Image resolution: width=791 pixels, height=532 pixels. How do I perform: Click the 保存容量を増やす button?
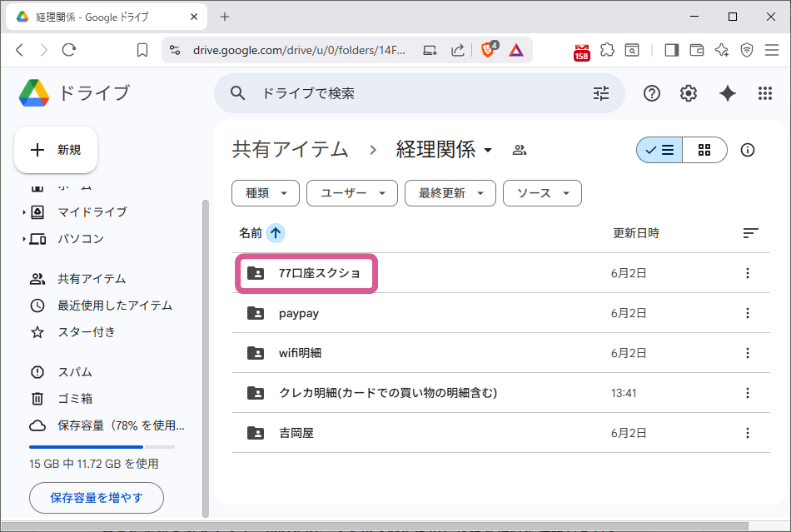96,498
